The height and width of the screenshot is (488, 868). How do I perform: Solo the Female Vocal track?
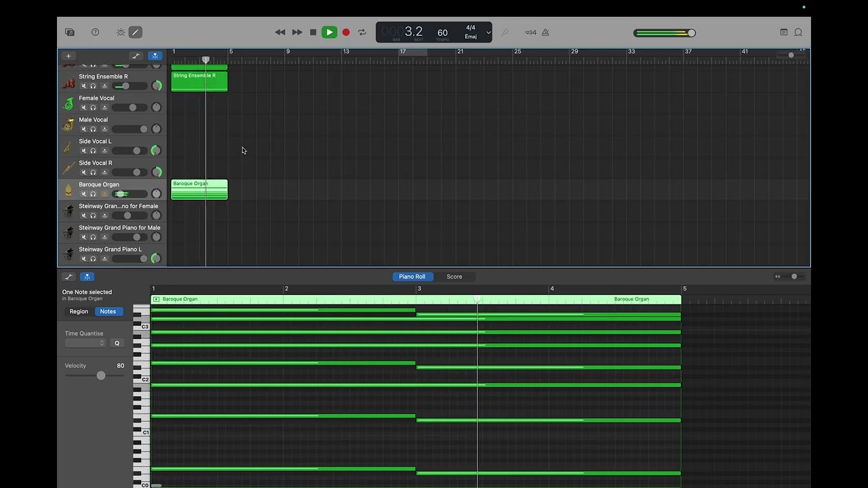93,108
